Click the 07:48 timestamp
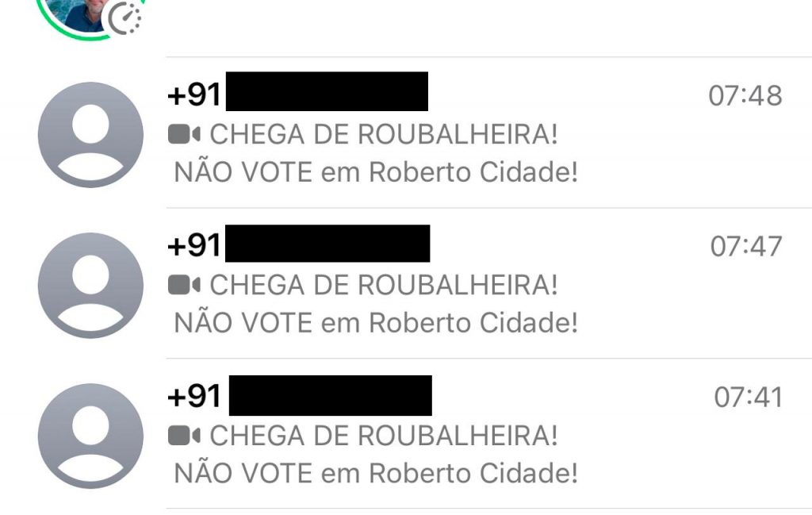This screenshot has height=515, width=812. [x=745, y=96]
